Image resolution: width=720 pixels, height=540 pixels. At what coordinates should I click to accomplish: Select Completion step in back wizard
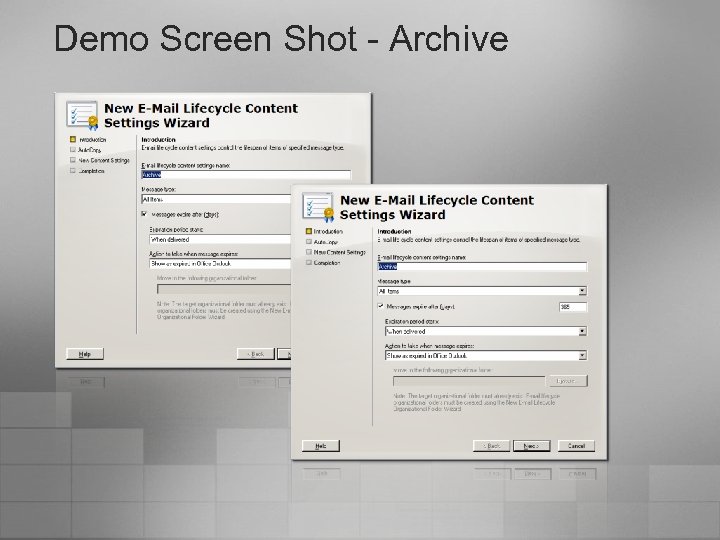(x=87, y=171)
